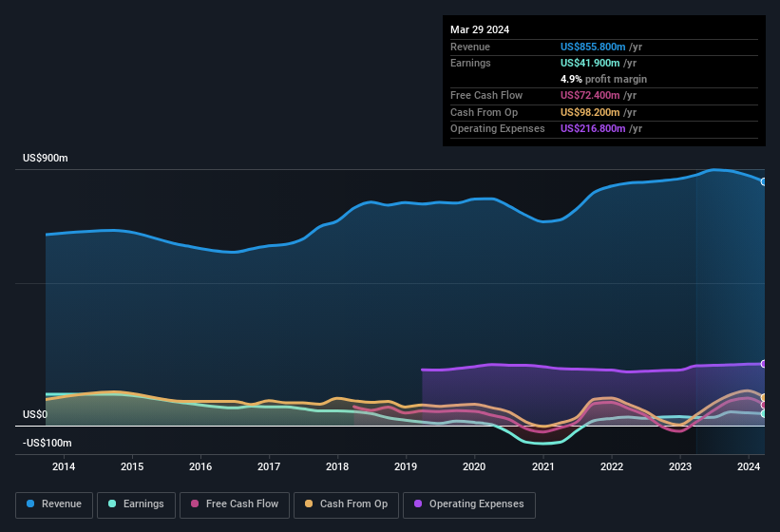Click the US$216.800m operating expenses value
Viewport: 780px width, 532px height.
coord(593,129)
